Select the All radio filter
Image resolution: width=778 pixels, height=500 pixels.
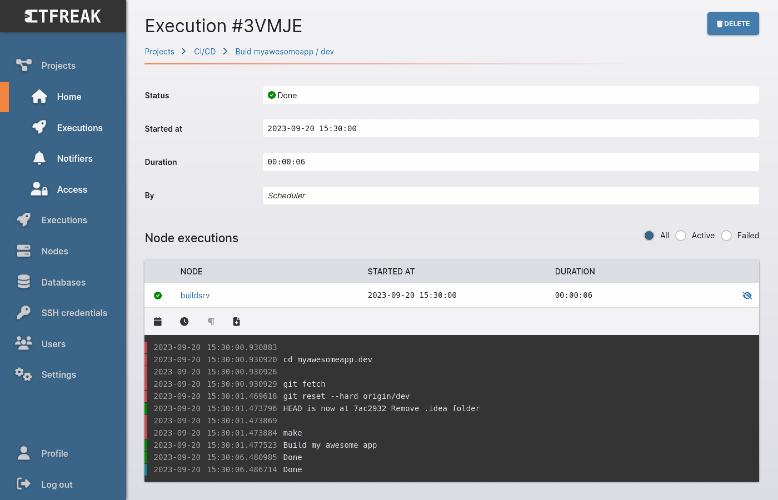(x=648, y=236)
